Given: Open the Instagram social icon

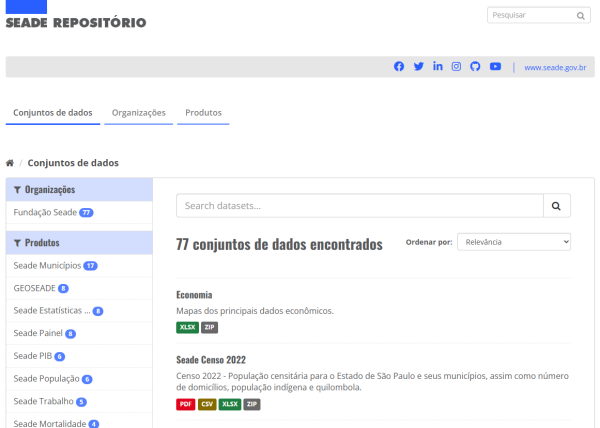Looking at the screenshot, I should pyautogui.click(x=456, y=67).
